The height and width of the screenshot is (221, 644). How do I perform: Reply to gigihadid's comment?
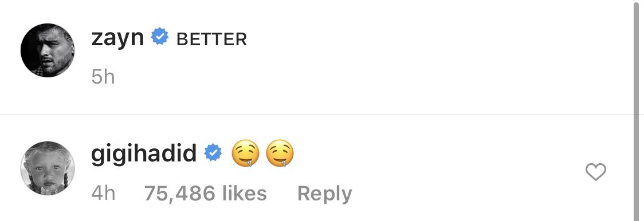pos(324,194)
